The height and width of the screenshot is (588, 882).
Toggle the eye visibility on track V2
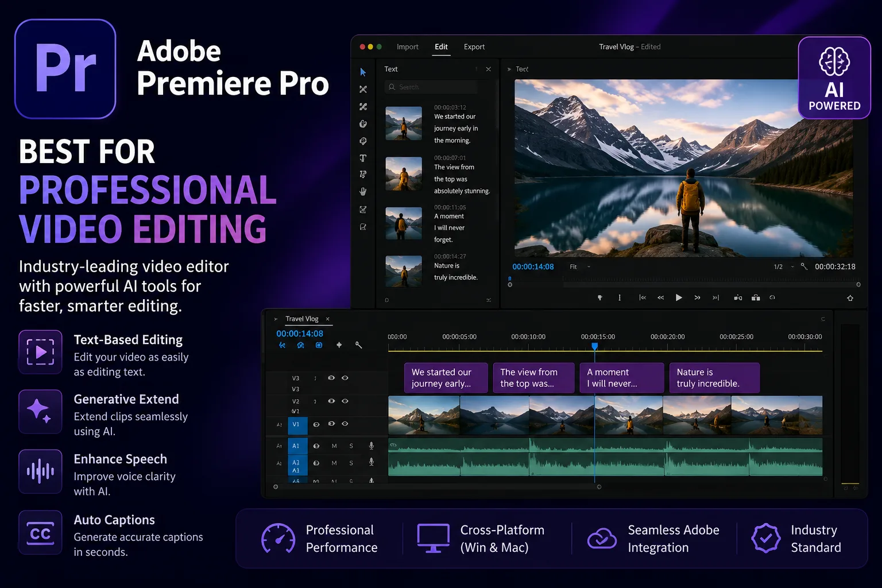(345, 401)
